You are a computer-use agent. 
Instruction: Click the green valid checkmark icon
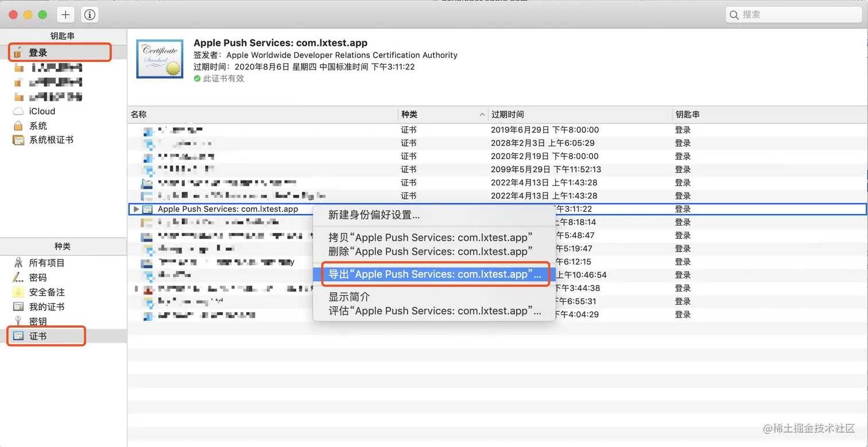pyautogui.click(x=197, y=79)
